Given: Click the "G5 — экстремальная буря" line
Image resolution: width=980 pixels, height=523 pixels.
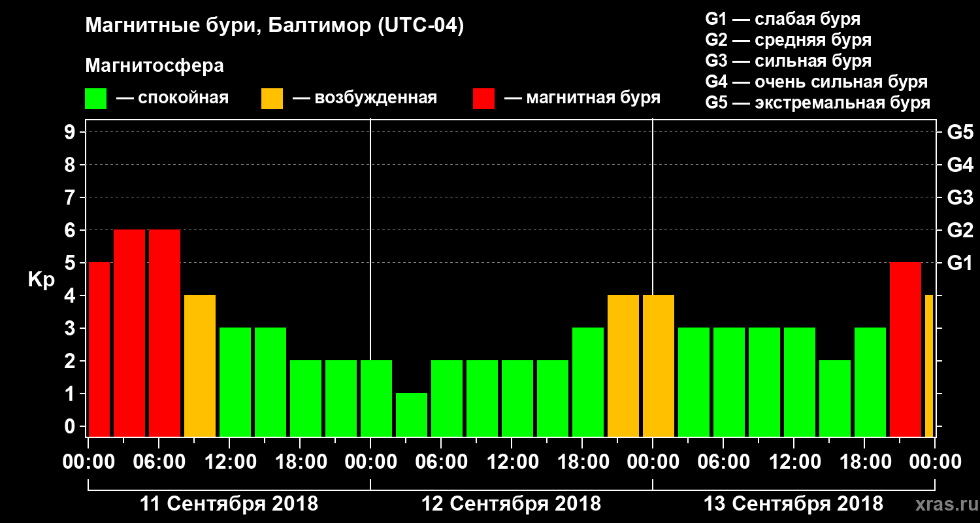Looking at the screenshot, I should [x=818, y=103].
